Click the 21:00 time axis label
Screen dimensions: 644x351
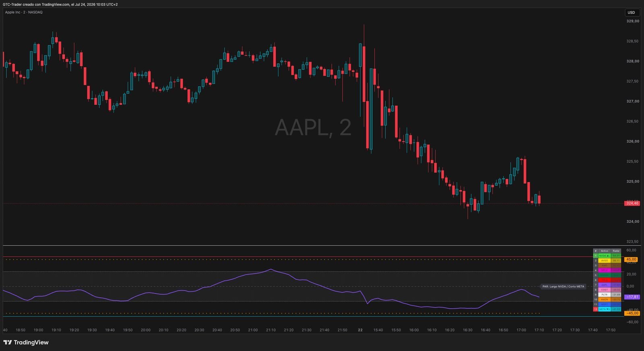pyautogui.click(x=253, y=330)
